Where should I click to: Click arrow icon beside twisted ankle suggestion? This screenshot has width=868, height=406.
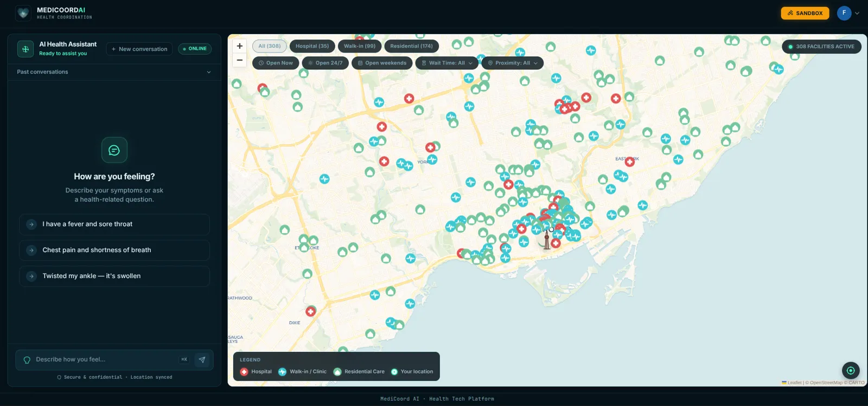tap(31, 276)
